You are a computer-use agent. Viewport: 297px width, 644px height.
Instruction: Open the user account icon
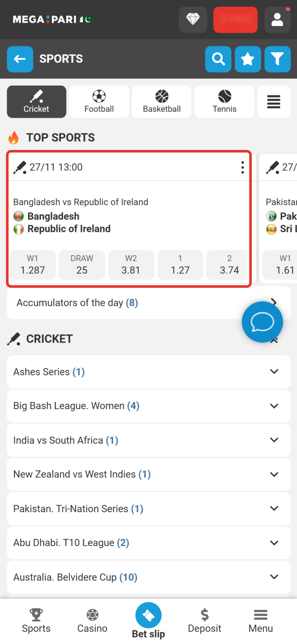coord(277,20)
